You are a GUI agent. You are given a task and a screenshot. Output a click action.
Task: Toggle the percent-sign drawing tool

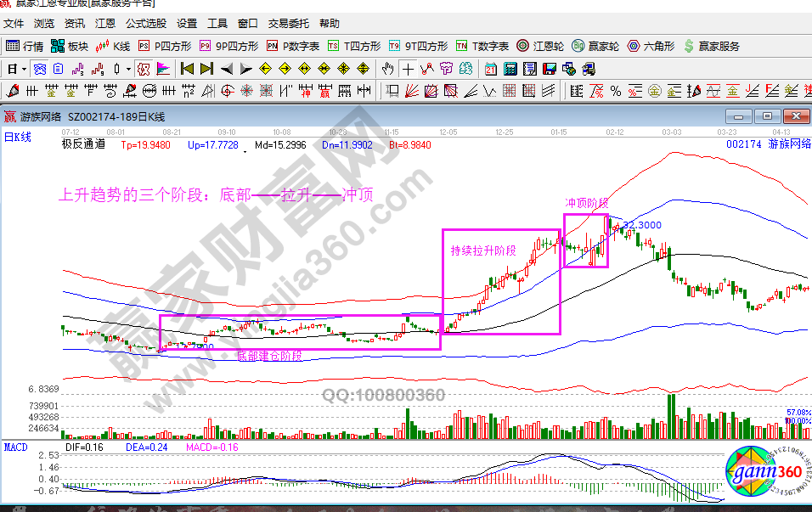pyautogui.click(x=615, y=90)
